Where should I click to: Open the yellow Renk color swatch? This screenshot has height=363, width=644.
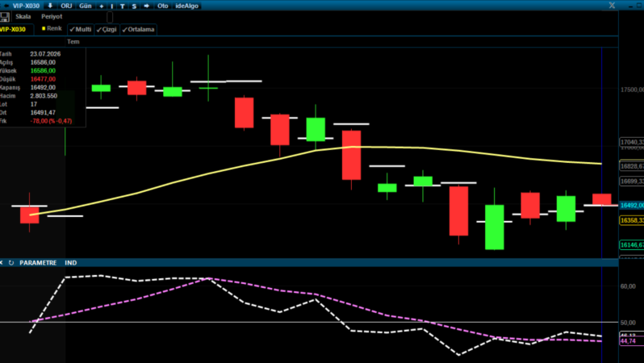coord(44,28)
